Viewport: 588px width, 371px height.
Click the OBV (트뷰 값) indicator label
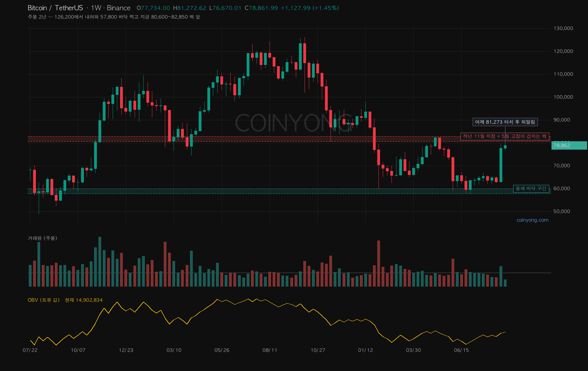44,300
